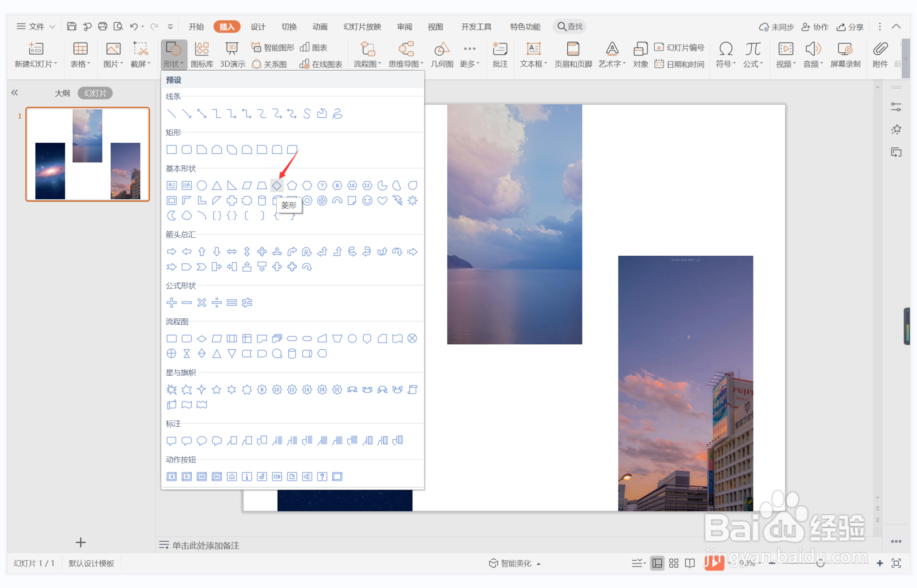Open the 流程图 flowchart dropdown
This screenshot has height=588, width=917.
click(x=367, y=55)
